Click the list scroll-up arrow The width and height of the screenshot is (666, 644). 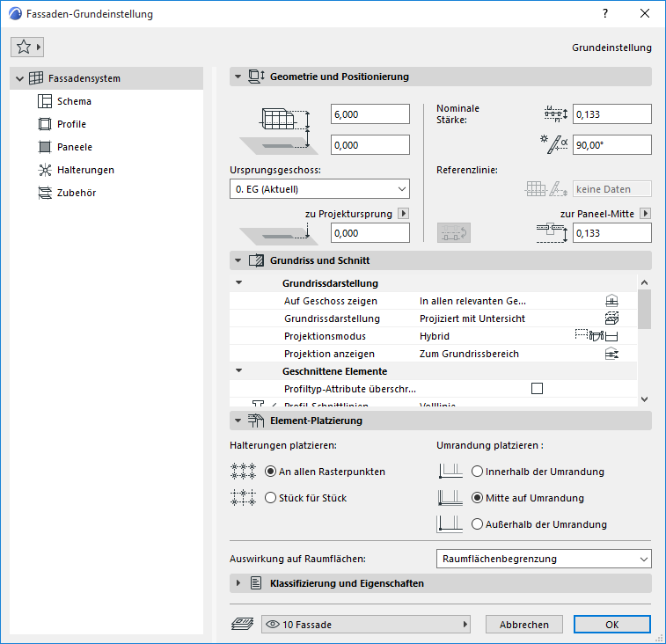click(x=644, y=282)
